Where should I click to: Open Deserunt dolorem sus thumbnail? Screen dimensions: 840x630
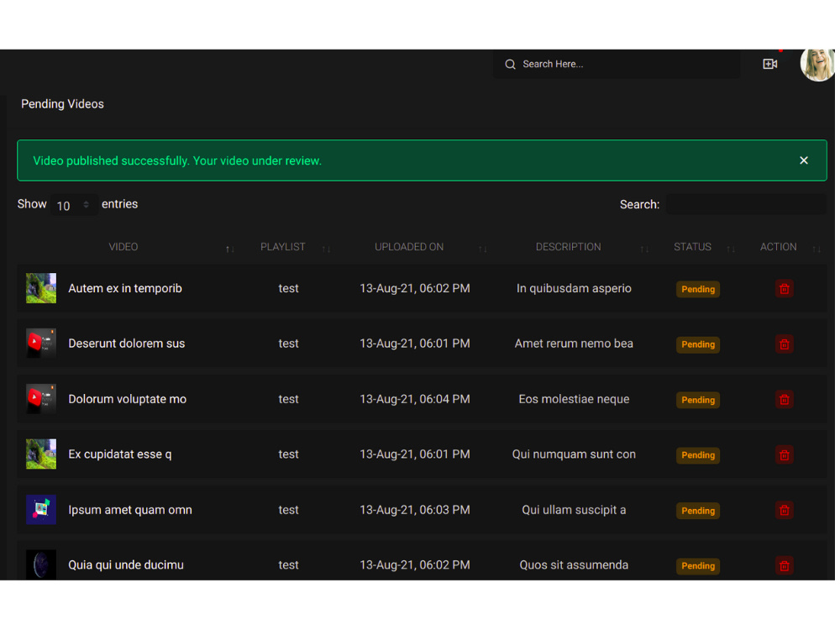point(41,344)
